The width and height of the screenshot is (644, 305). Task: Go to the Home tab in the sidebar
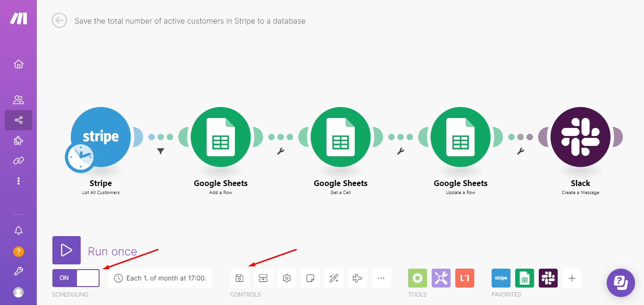point(18,64)
